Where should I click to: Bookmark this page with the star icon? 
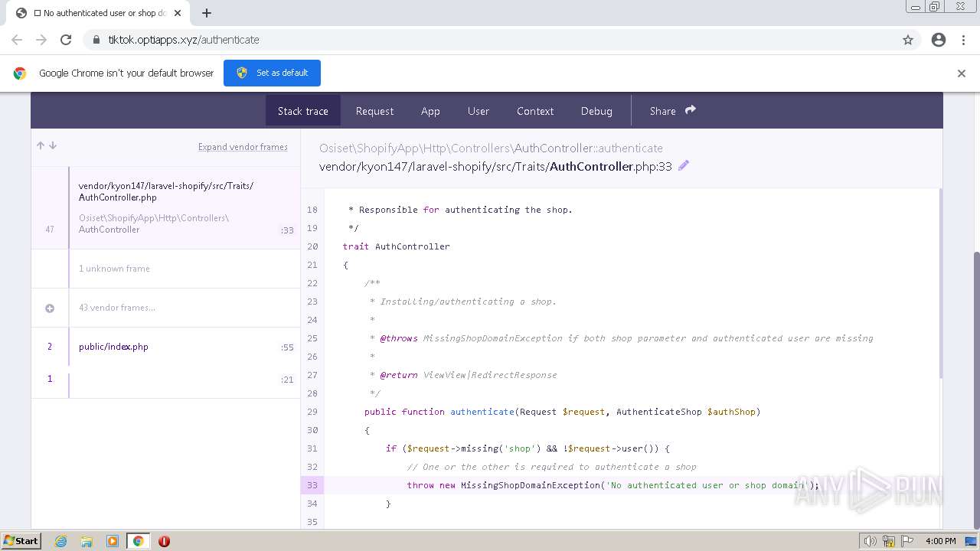click(908, 40)
